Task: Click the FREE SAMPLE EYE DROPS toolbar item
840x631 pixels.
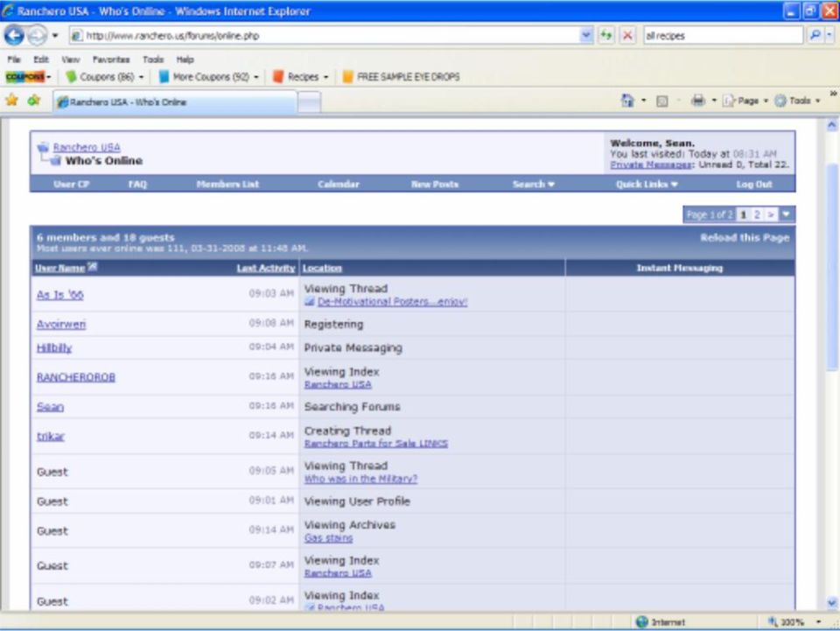Action: [402, 77]
